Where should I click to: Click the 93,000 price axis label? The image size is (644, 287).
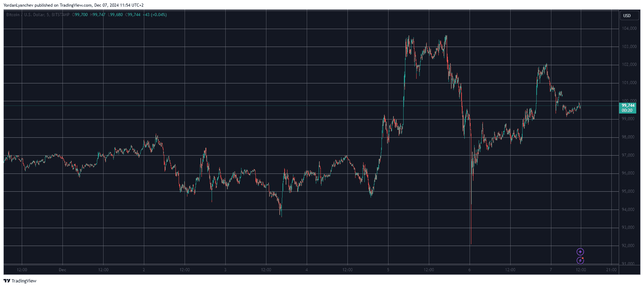(x=628, y=227)
